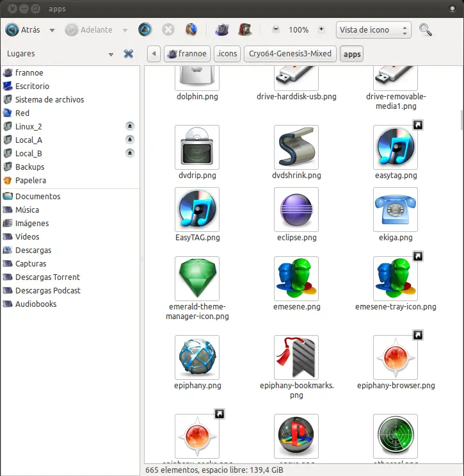
Task: Open the Adelante history dropdown arrow
Action: pos(125,30)
